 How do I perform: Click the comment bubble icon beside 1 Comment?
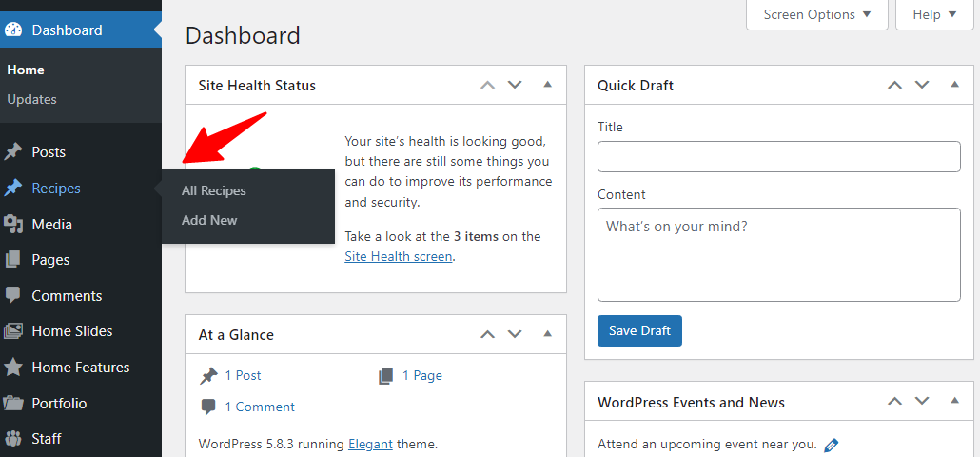point(208,407)
